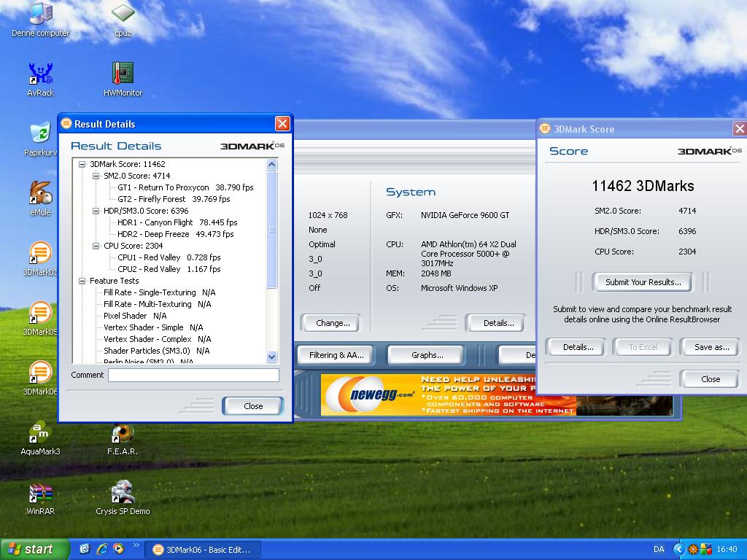The height and width of the screenshot is (560, 747).
Task: Close Result Details with the red X
Action: click(x=282, y=124)
